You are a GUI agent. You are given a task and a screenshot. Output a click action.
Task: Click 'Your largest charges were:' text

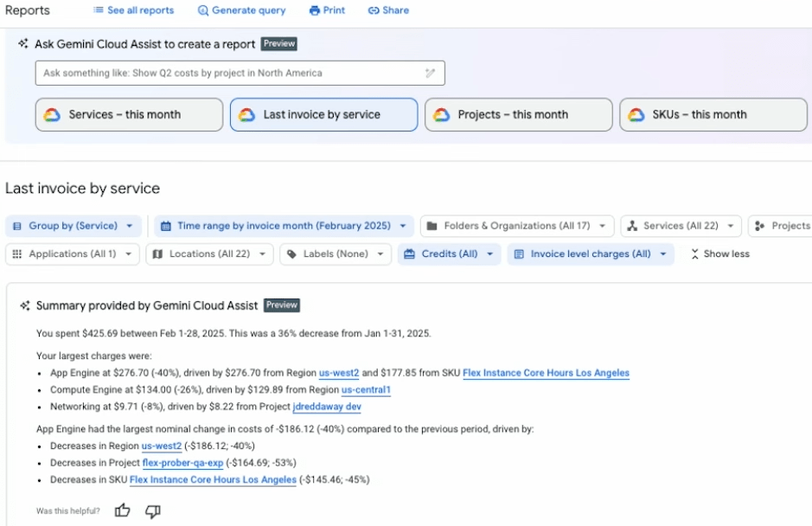[x=93, y=356]
